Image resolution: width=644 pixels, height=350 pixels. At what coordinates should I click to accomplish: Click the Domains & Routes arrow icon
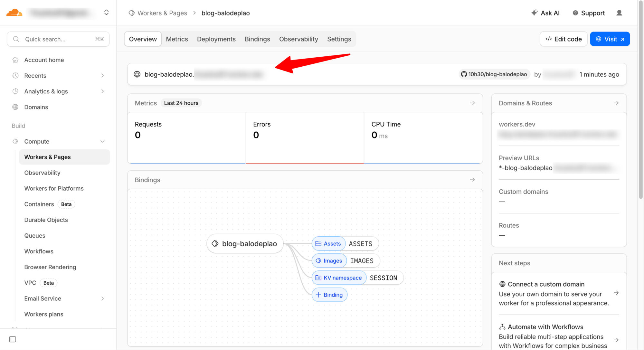(x=616, y=103)
